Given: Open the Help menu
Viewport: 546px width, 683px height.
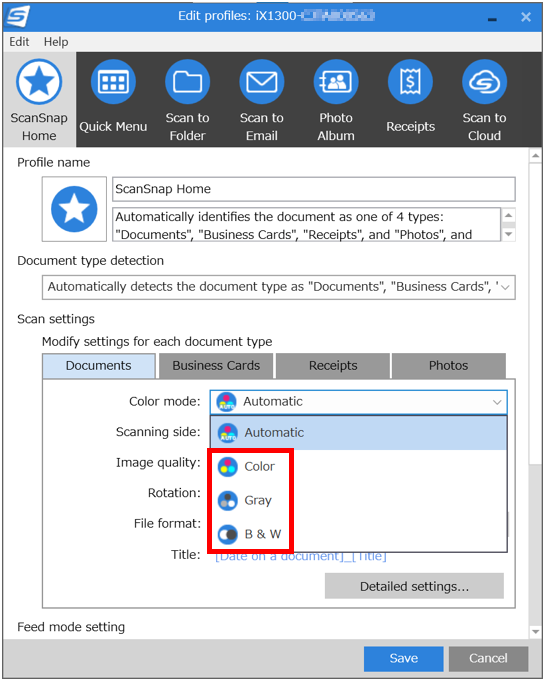Looking at the screenshot, I should (56, 42).
